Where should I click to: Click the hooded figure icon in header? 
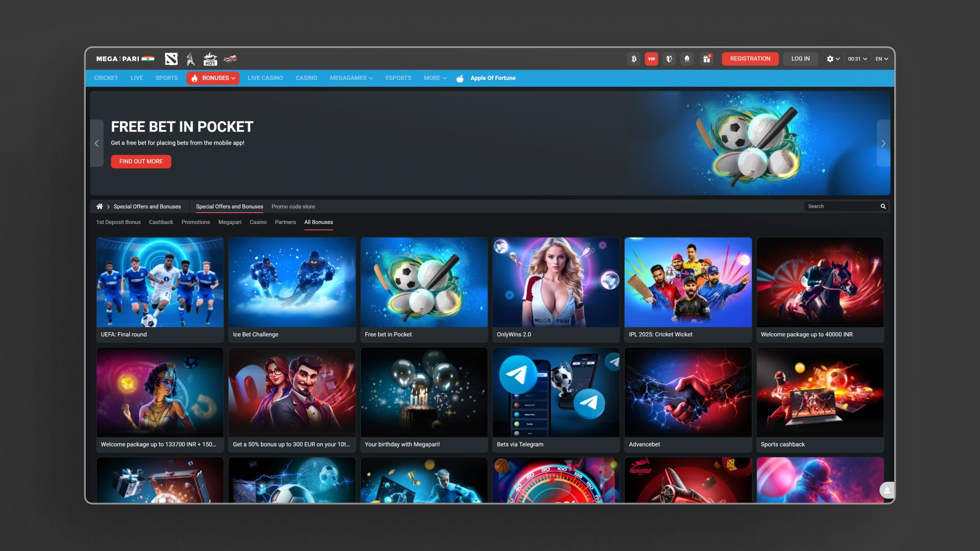click(x=687, y=59)
